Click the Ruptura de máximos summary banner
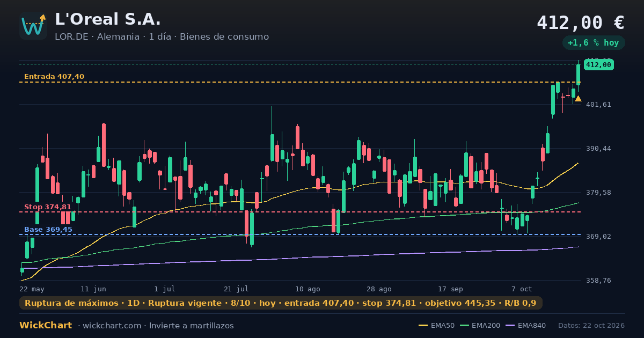The height and width of the screenshot is (338, 644). [x=281, y=303]
